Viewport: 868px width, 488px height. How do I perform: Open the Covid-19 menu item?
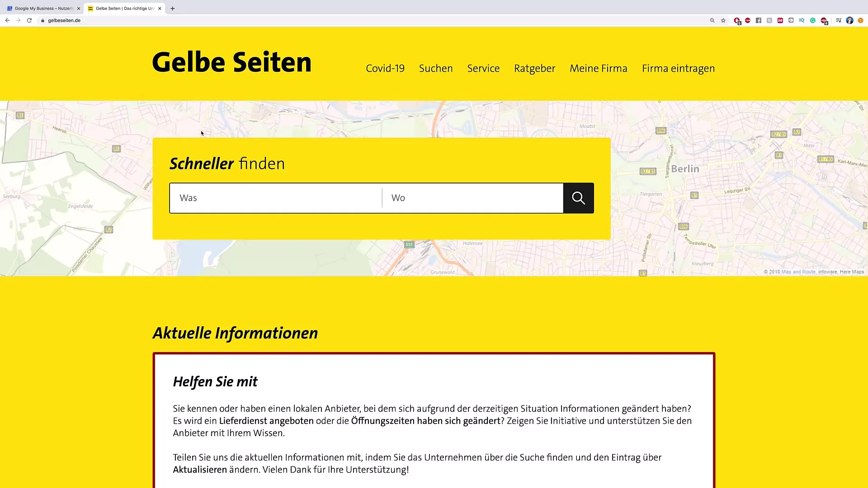385,68
